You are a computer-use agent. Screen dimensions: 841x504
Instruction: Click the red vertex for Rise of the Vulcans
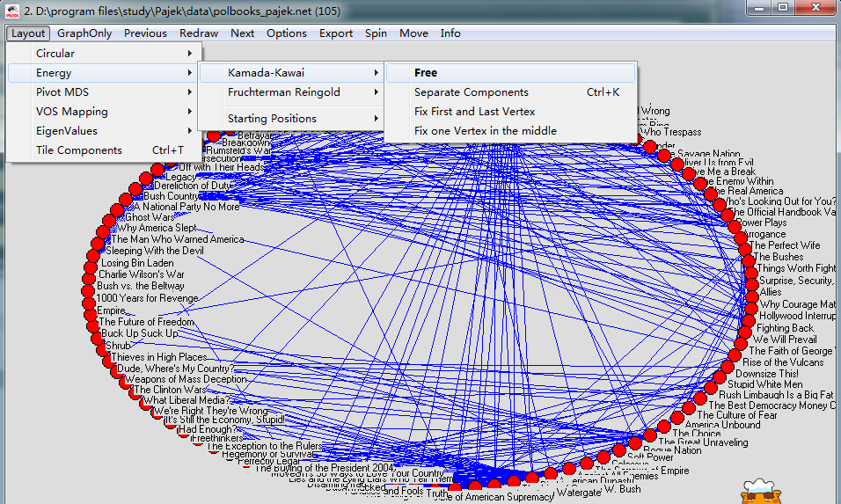pos(735,355)
